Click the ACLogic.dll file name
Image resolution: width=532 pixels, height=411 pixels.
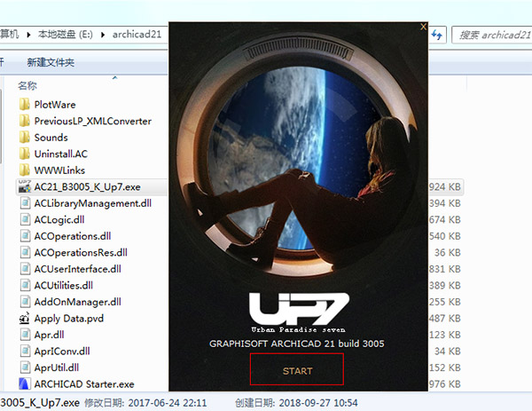(x=59, y=220)
